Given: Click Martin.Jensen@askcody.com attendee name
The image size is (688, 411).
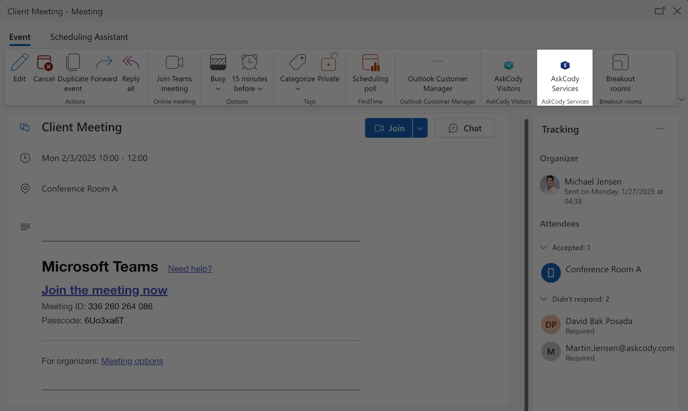Looking at the screenshot, I should pyautogui.click(x=620, y=348).
